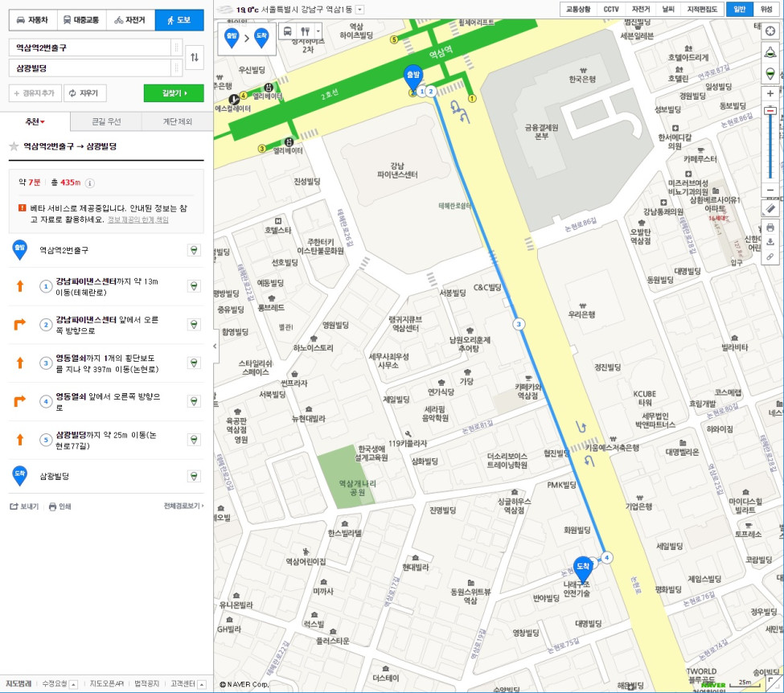This screenshot has width=784, height=693.
Task: Swap the start and destination fields
Action: [x=194, y=57]
